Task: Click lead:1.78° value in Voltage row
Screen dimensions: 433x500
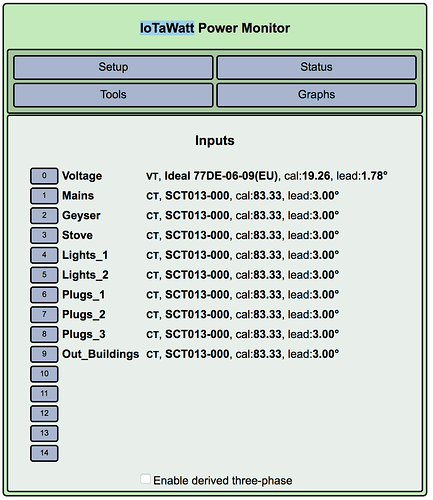Action: tap(362, 176)
